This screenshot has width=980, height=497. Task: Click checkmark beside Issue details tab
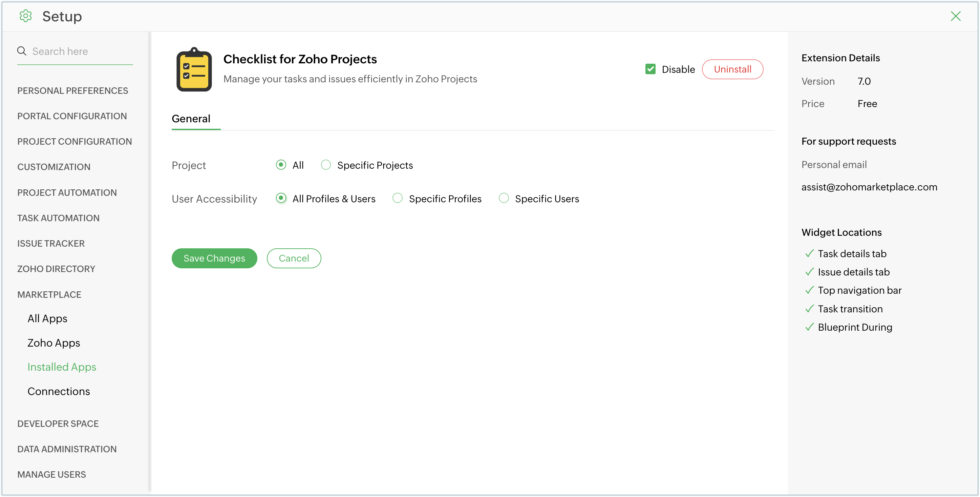(x=809, y=272)
